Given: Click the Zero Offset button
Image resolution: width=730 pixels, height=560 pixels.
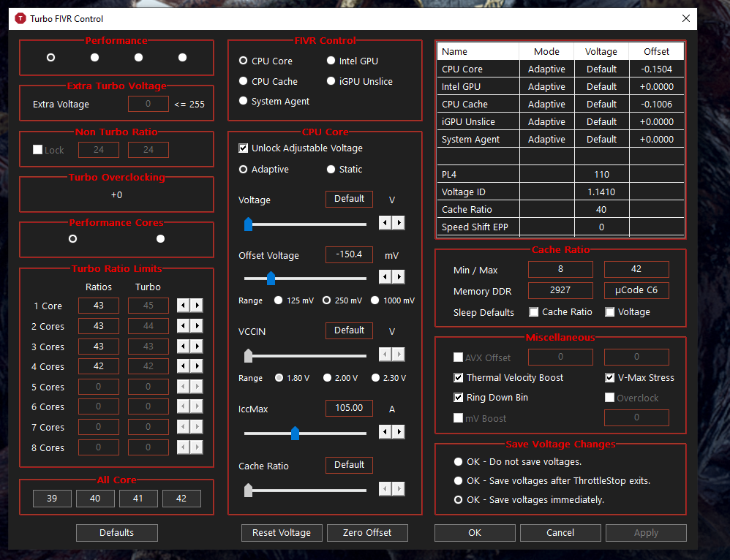Looking at the screenshot, I should 367,532.
